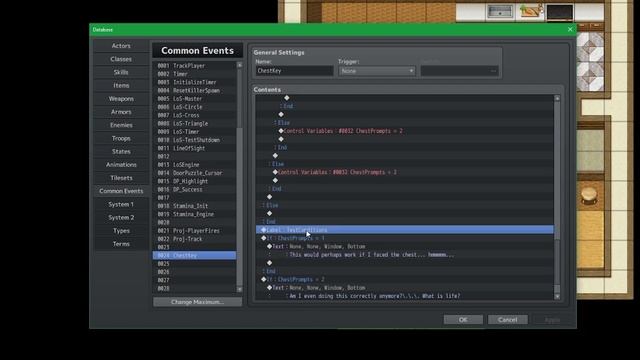Open the Classes database tab
The image size is (640, 360).
click(x=121, y=59)
